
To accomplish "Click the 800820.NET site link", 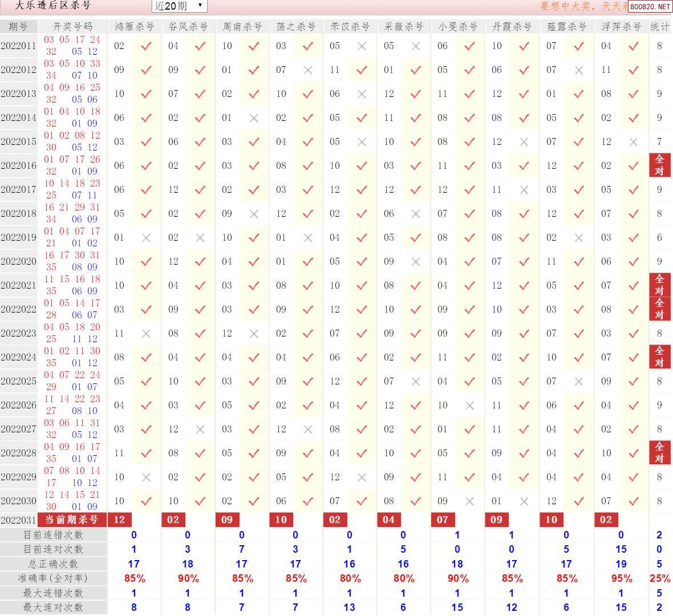I will click(x=650, y=7).
